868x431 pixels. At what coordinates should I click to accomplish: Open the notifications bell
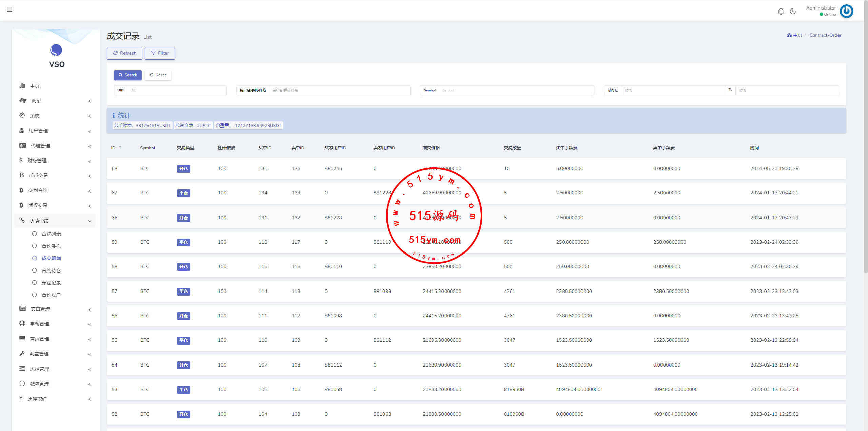[x=781, y=11]
